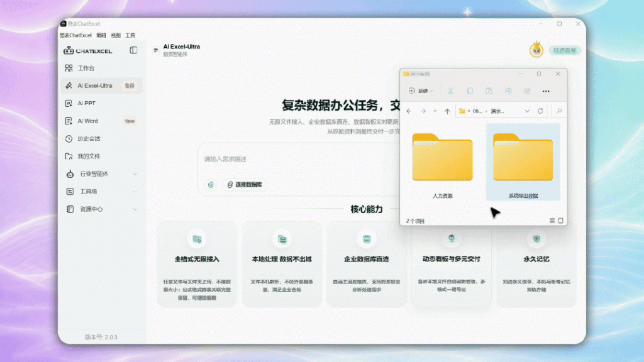Open the 本地处理 数据不出域 card
This screenshot has height=362, width=644.
coord(282,265)
